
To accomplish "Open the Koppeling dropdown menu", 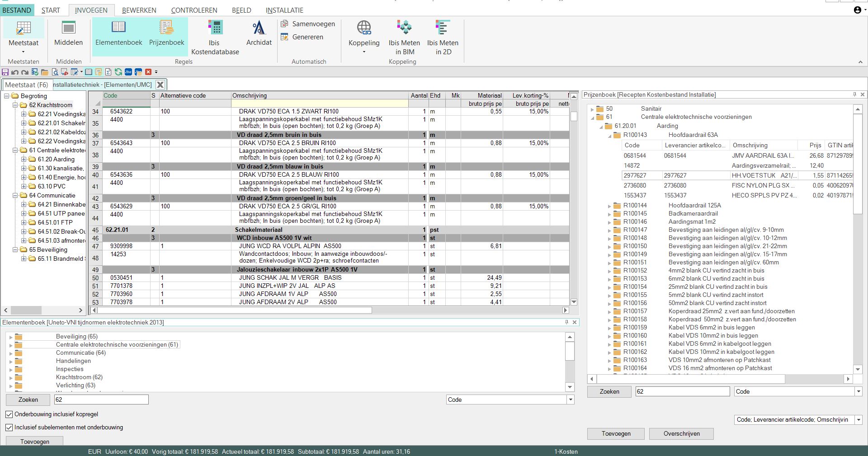I will [363, 52].
